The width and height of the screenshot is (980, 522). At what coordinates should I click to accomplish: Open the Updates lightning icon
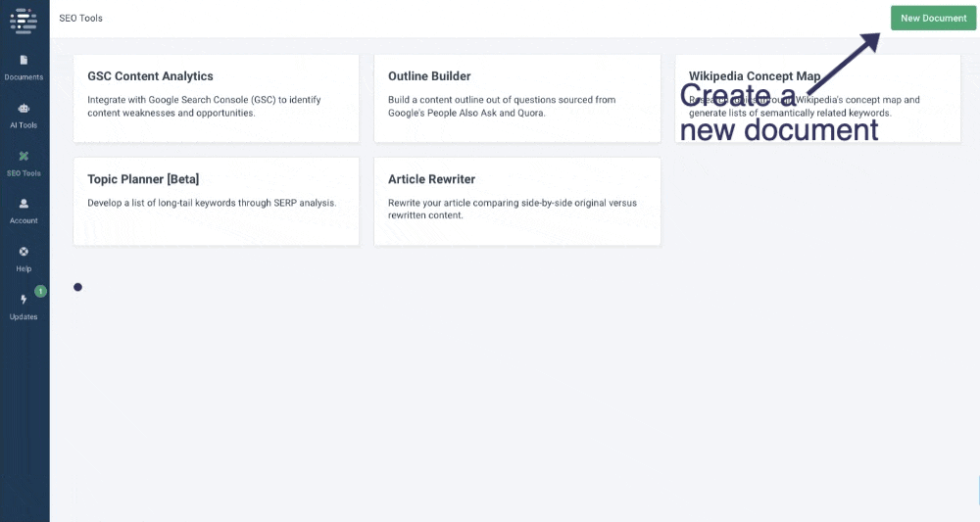tap(24, 300)
